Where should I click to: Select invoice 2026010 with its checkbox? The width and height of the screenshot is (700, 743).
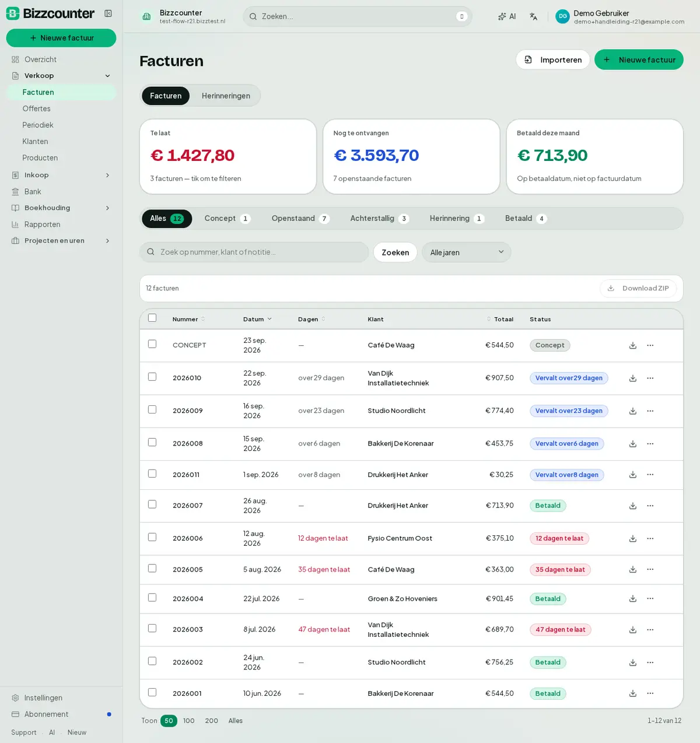pos(152,377)
